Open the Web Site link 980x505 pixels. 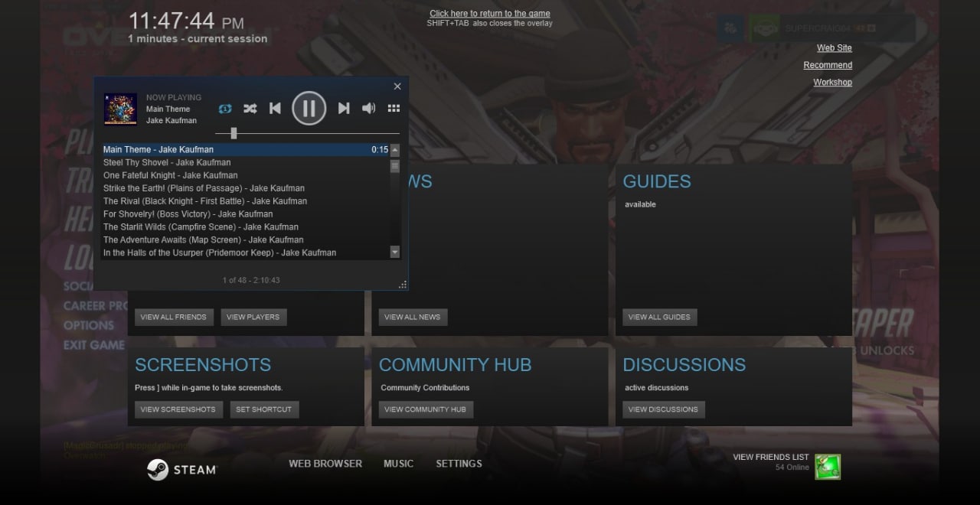835,47
